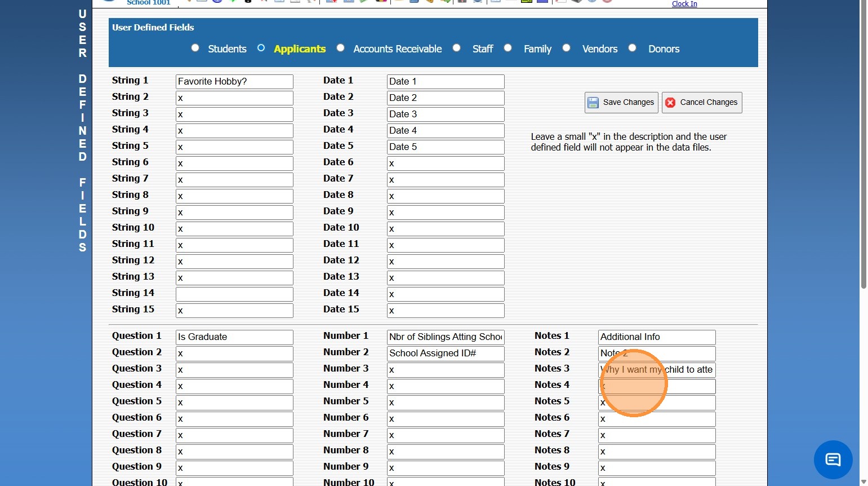Click the Notes 8 field
The width and height of the screenshot is (868, 486).
click(x=657, y=452)
